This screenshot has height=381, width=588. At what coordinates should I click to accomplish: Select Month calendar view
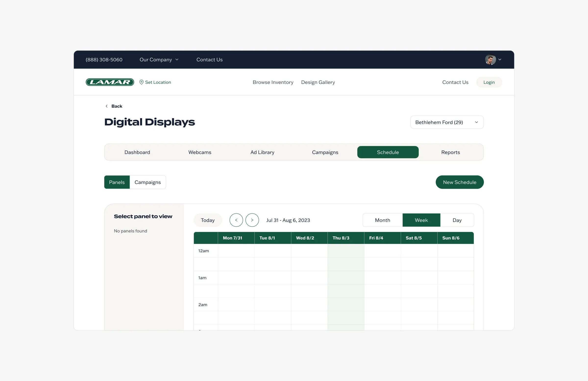coord(382,220)
